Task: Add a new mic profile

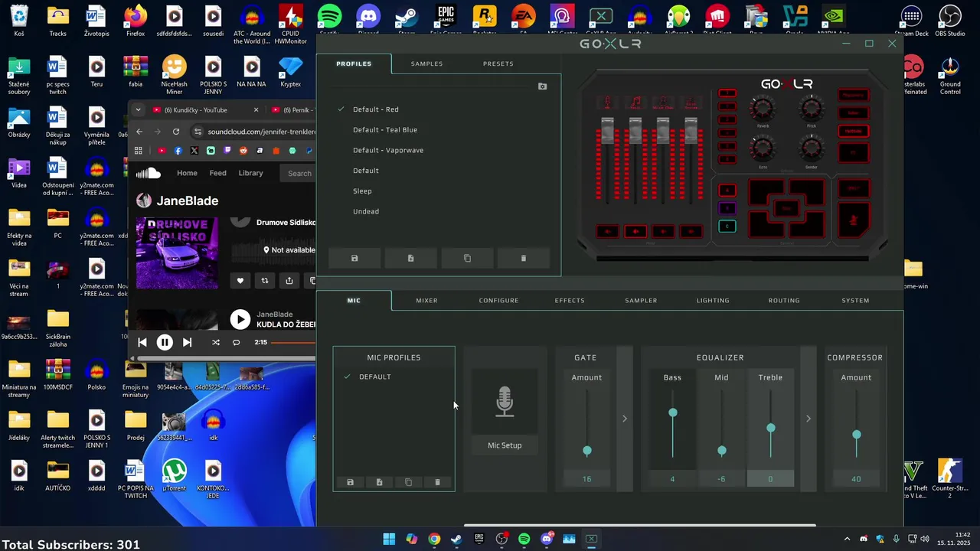Action: 379,482
